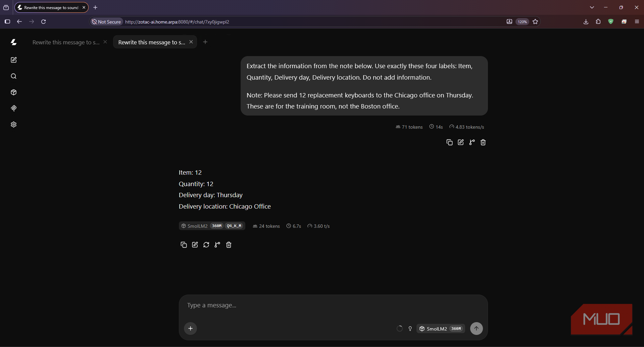The image size is (644, 347).
Task: Click the app logo at the top of the sidebar
Action: point(14,42)
